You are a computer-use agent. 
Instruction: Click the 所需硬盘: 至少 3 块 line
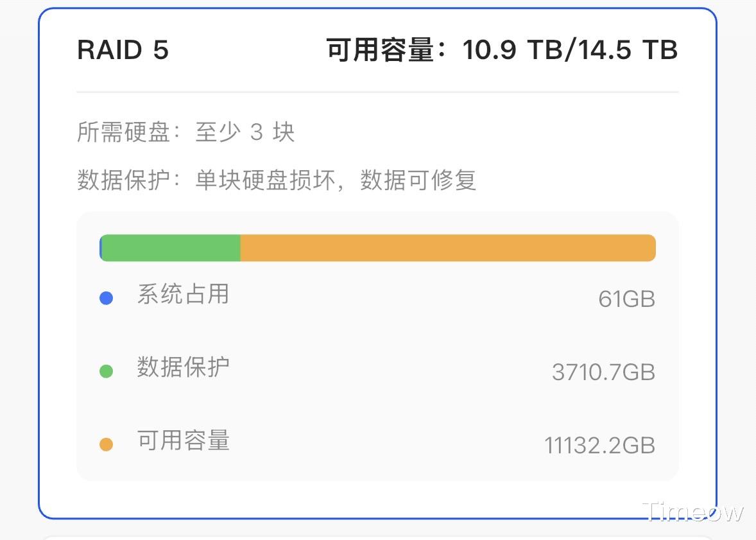tap(185, 132)
